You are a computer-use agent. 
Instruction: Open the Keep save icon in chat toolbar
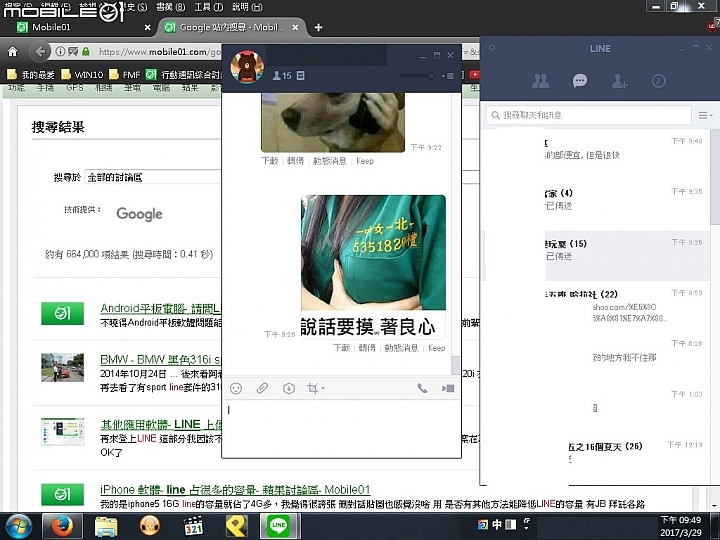point(288,388)
